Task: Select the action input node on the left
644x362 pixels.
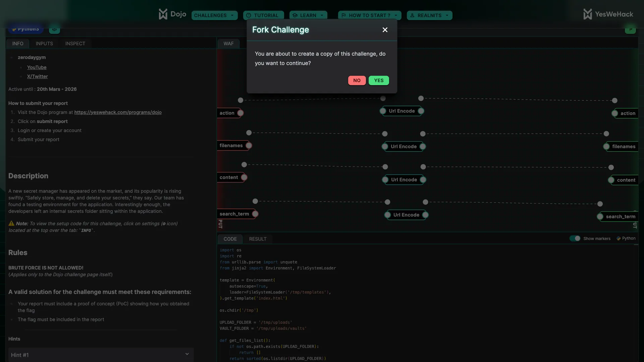Action: (x=229, y=113)
